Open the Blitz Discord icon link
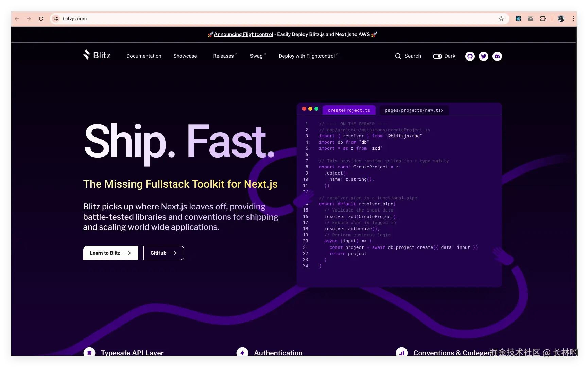This screenshot has width=588, height=367. [497, 56]
